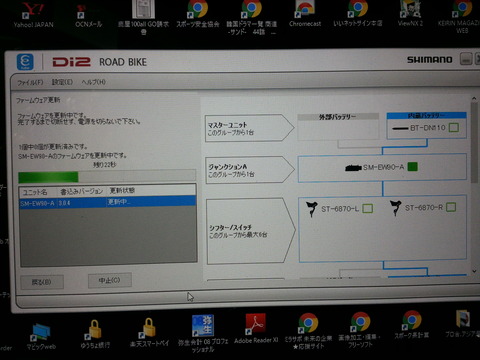Click the 更新中 status cell
Screen dimensions: 480x360
119,202
